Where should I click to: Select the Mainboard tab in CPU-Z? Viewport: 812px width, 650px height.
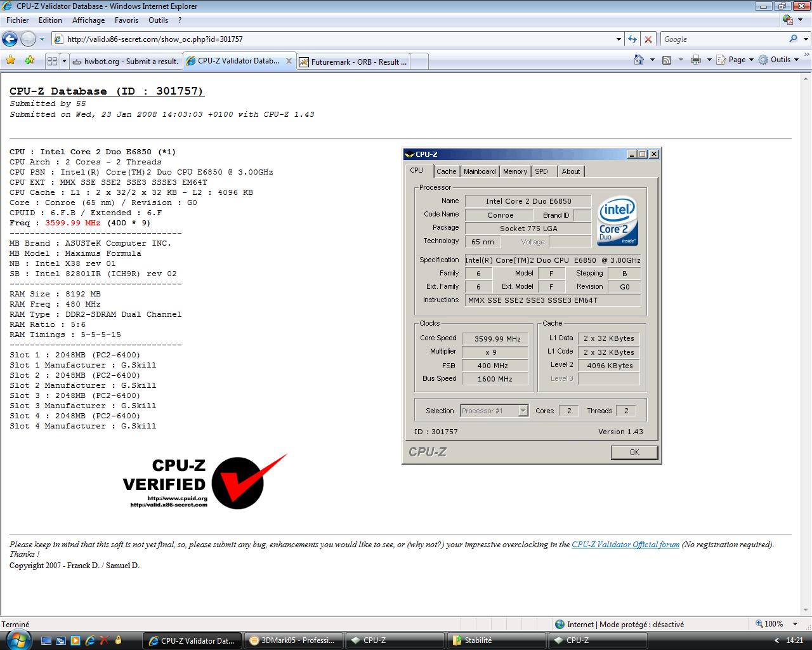click(480, 171)
